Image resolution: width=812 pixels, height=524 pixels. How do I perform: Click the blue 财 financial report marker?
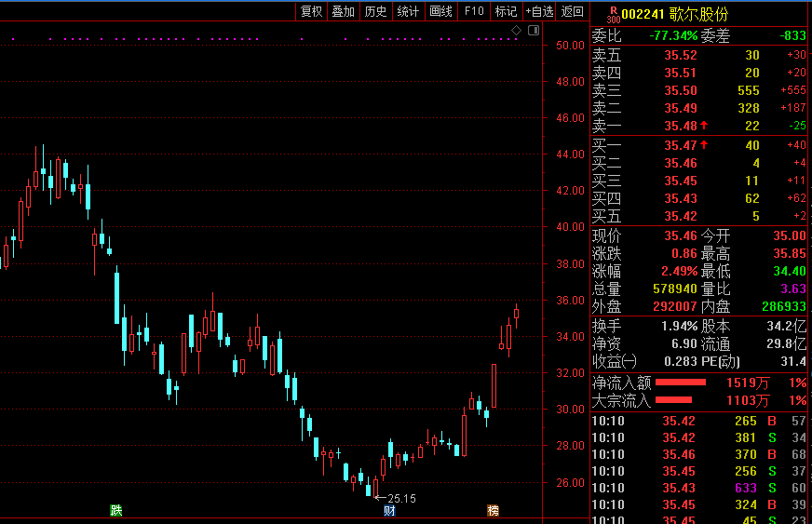tap(389, 510)
